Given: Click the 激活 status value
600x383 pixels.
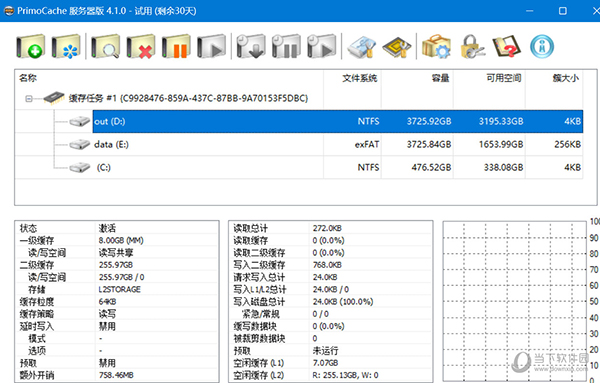Looking at the screenshot, I should tap(107, 228).
